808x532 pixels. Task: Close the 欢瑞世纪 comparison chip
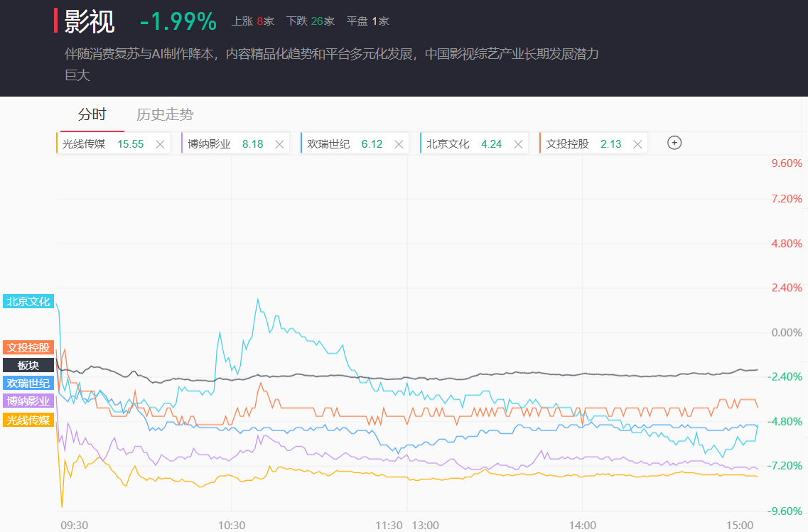pyautogui.click(x=399, y=144)
